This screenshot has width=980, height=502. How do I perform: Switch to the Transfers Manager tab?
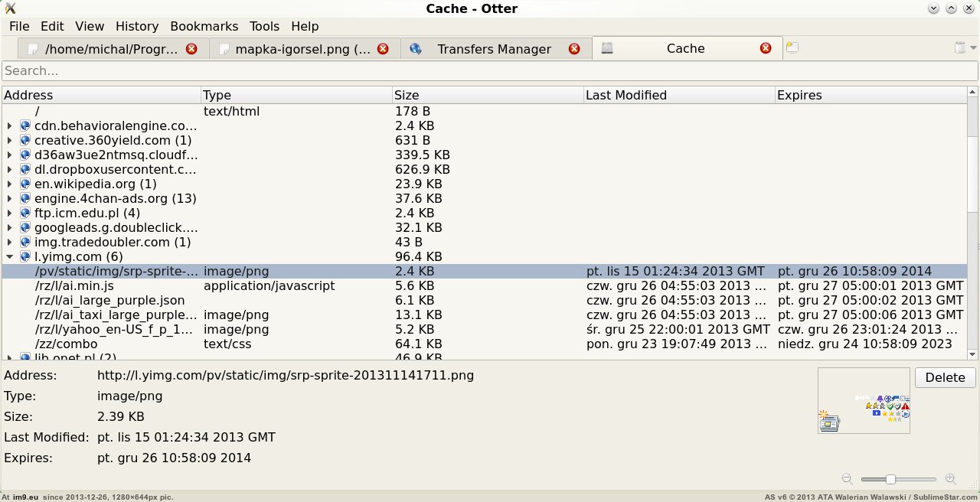coord(495,49)
